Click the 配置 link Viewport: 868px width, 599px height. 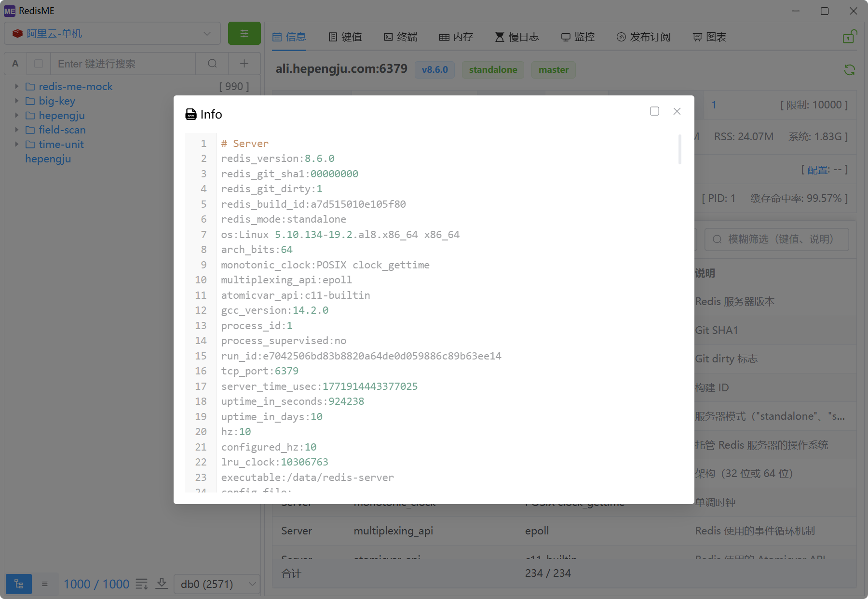pyautogui.click(x=818, y=170)
